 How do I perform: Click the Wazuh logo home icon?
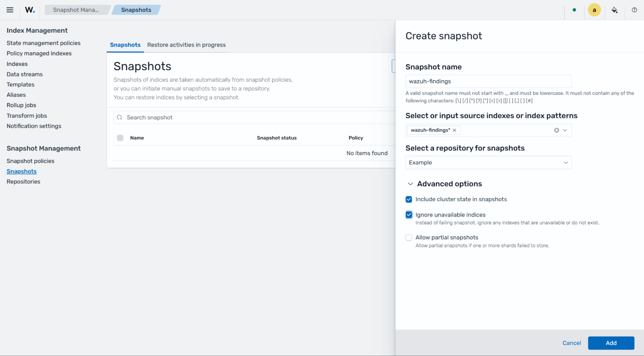(x=30, y=10)
